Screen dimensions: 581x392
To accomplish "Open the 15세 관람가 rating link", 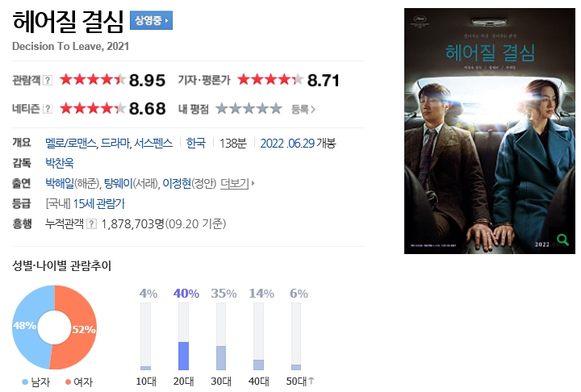I will 99,204.
